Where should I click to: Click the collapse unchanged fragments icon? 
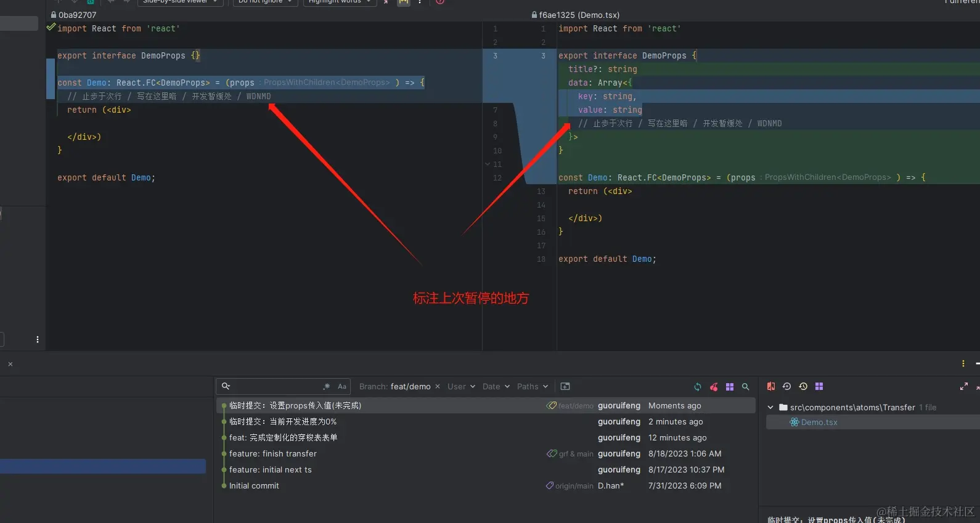tap(386, 2)
